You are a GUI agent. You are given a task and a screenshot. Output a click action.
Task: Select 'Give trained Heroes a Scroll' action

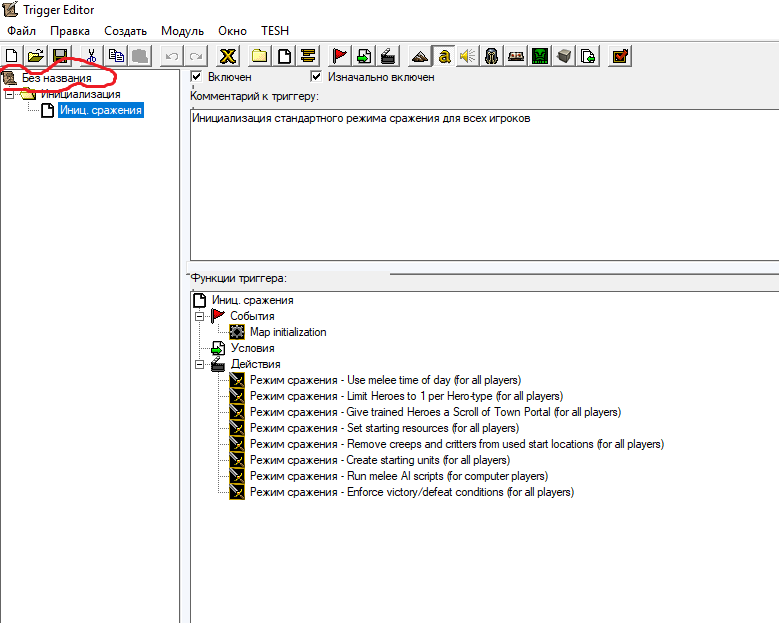(435, 412)
